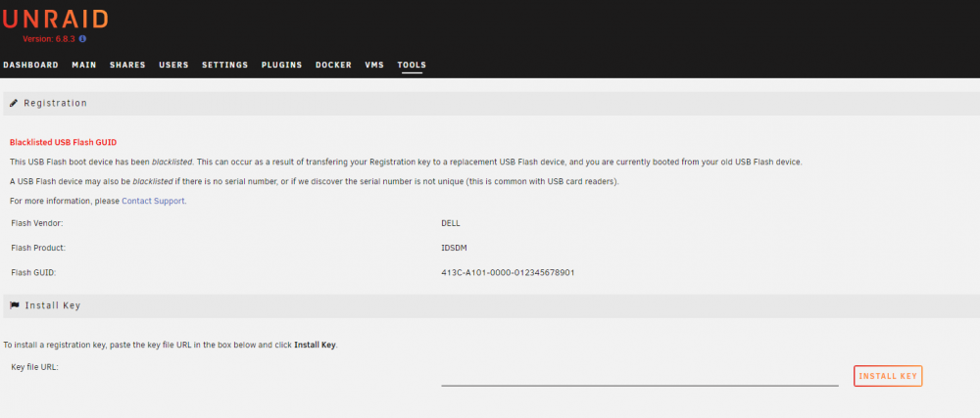Viewport: 980px width, 418px height.
Task: Click the version info icon beside 6.8.3
Action: click(82, 39)
